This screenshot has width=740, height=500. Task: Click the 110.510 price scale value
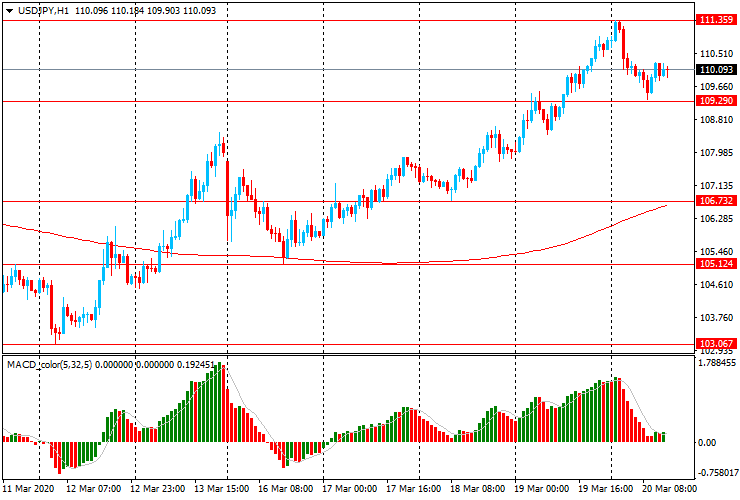click(716, 54)
